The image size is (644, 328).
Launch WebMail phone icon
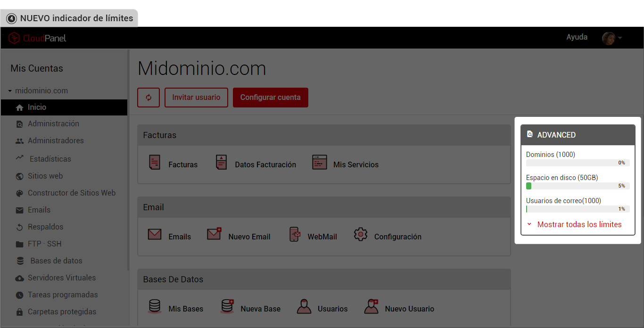coord(295,234)
